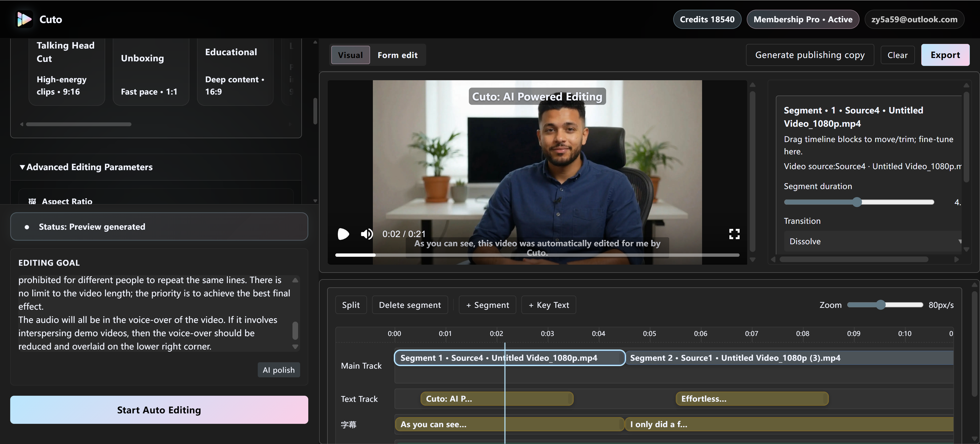
Task: Adjust the timeline Zoom slider
Action: pos(880,305)
